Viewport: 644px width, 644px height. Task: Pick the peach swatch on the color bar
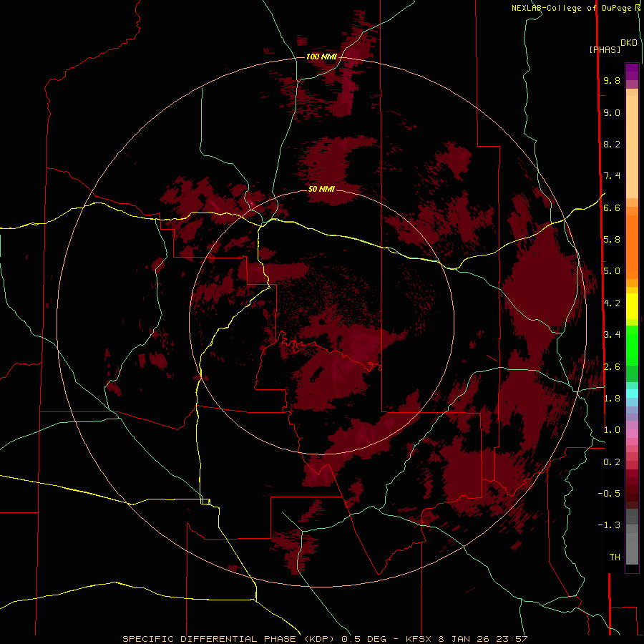coord(632,148)
